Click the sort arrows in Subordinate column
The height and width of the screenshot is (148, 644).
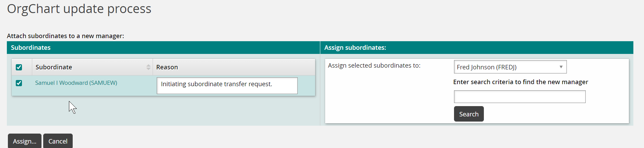pos(148,67)
